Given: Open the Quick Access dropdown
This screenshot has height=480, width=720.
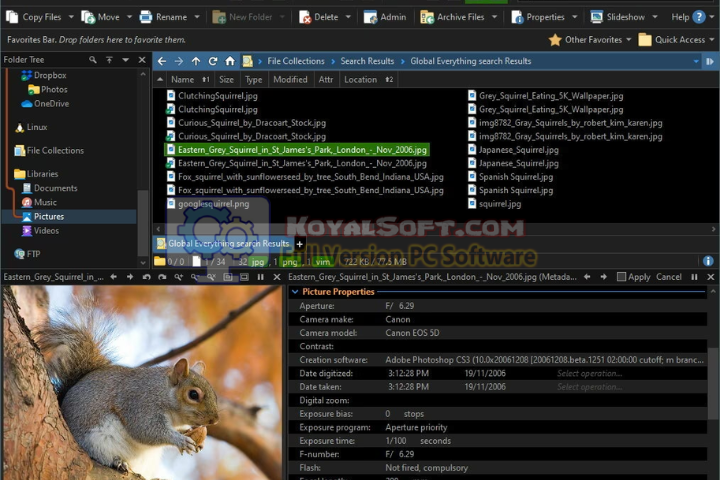Looking at the screenshot, I should click(x=676, y=40).
